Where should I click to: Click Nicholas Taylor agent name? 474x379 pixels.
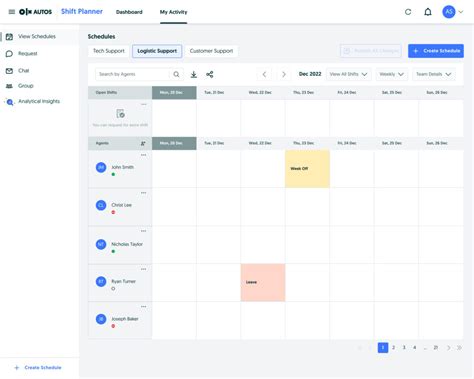tap(127, 244)
